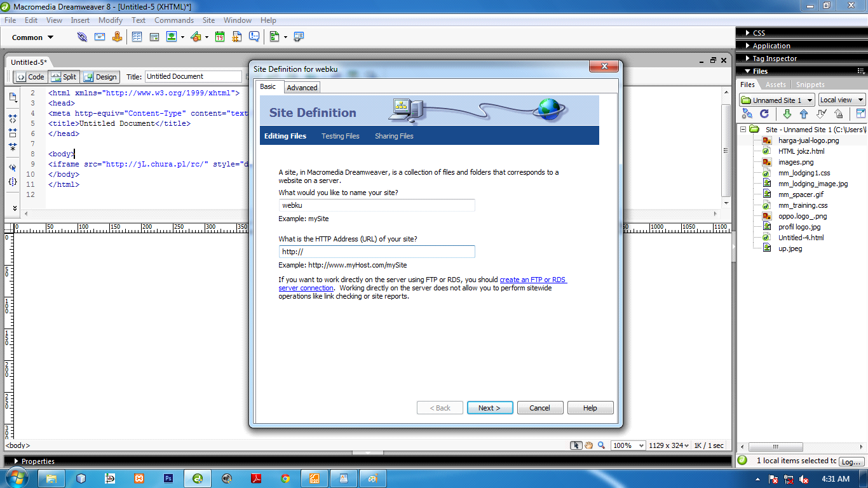
Task: Open the Modify menu
Action: tap(111, 20)
